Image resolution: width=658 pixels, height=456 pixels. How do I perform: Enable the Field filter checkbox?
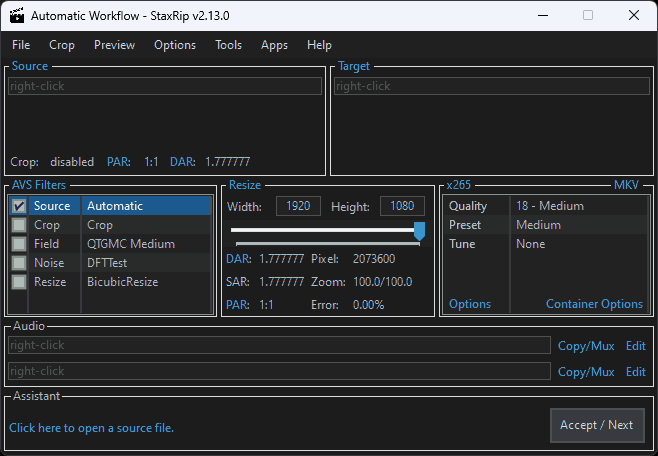[19, 244]
